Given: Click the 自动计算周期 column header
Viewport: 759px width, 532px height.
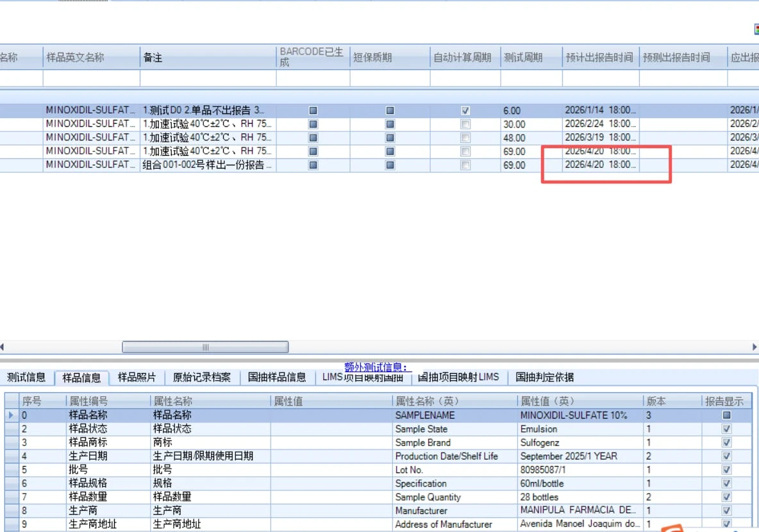Looking at the screenshot, I should tap(465, 57).
